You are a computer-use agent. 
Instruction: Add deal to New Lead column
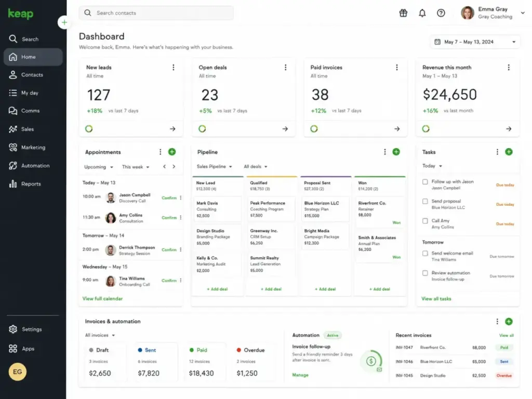(217, 289)
